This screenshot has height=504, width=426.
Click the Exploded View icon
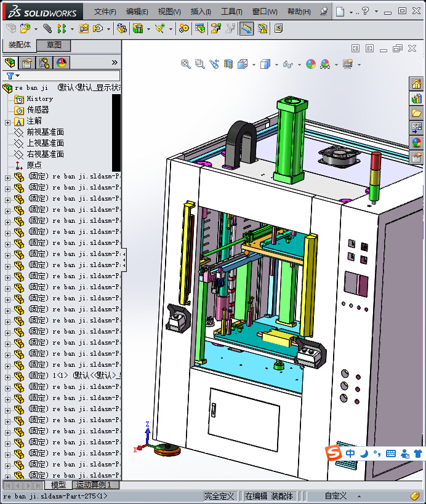(x=215, y=28)
